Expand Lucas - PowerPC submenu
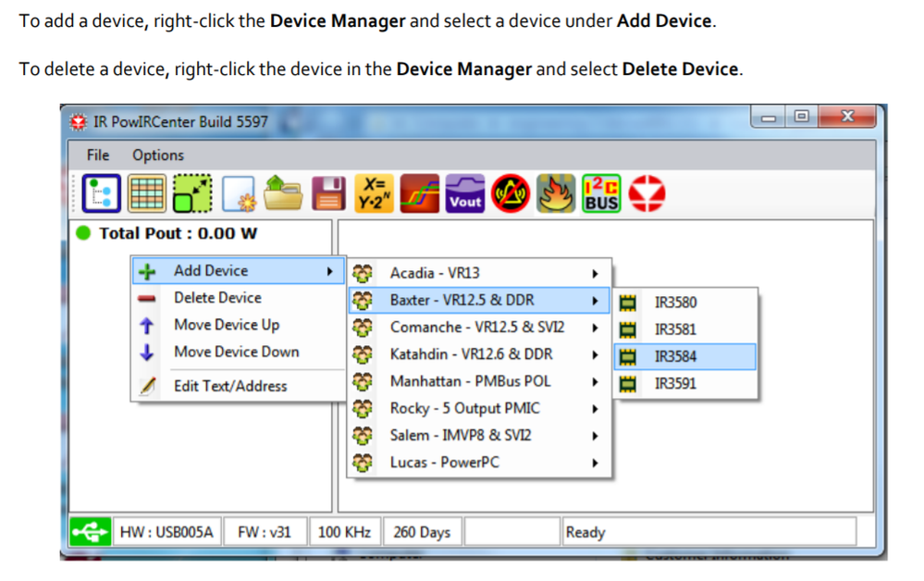Image resolution: width=924 pixels, height=581 pixels. 478,463
